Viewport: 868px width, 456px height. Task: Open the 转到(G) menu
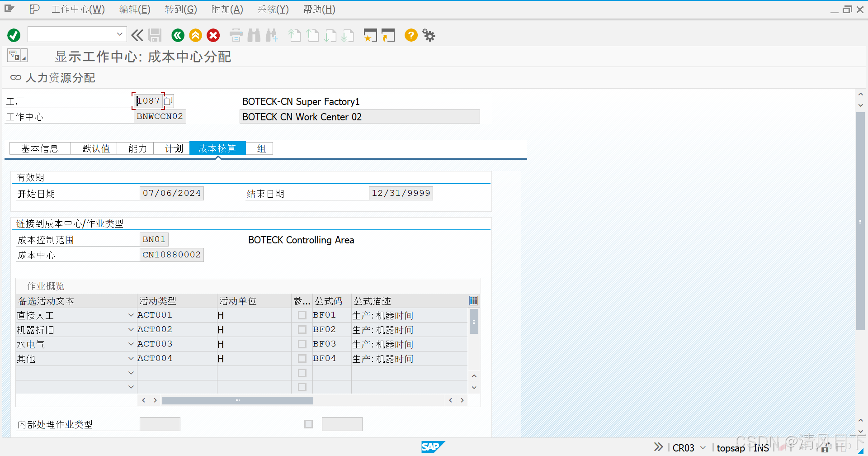[181, 9]
